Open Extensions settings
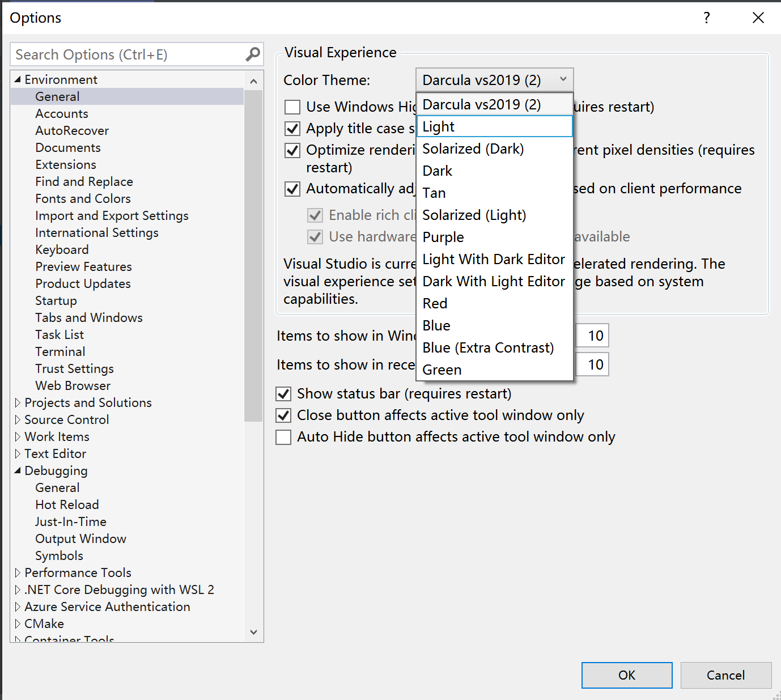Screen dimensions: 781x700 [66, 164]
